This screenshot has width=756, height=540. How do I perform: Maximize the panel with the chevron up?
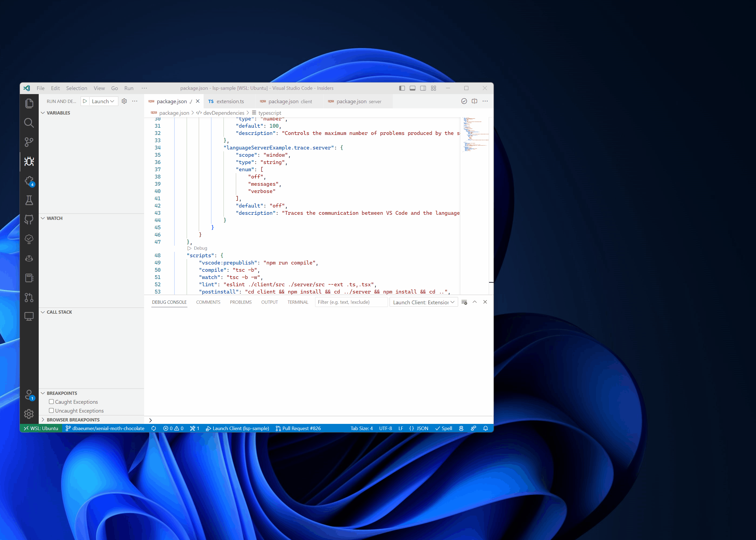pos(475,302)
